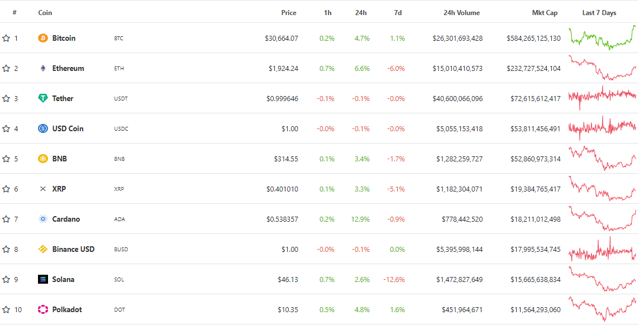Open the BNB coin name link
Screen dimensions: 644x325
click(60, 159)
